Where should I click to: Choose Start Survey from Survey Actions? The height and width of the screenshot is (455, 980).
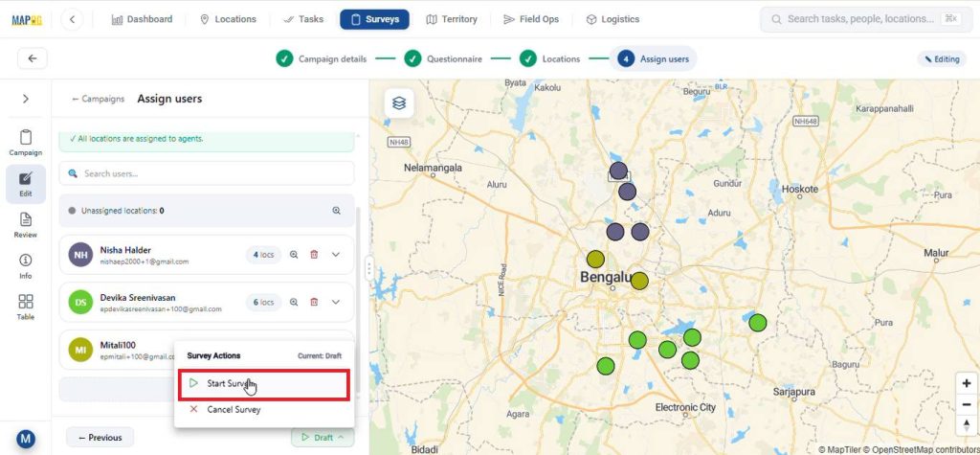pos(263,384)
